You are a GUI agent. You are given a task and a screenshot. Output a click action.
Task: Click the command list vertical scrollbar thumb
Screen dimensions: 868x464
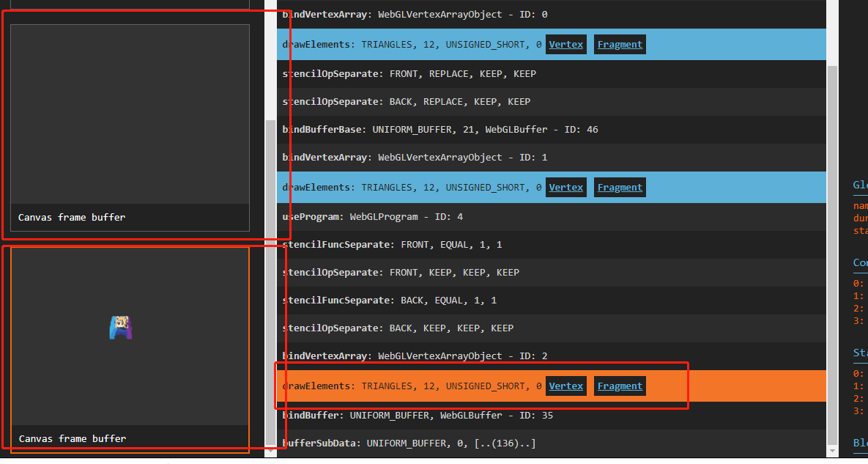[x=831, y=255]
